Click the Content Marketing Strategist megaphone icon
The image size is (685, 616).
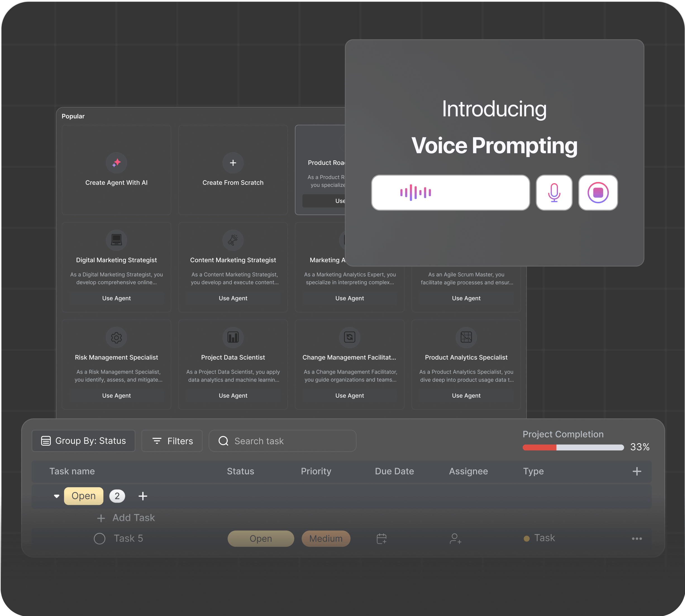tap(233, 240)
